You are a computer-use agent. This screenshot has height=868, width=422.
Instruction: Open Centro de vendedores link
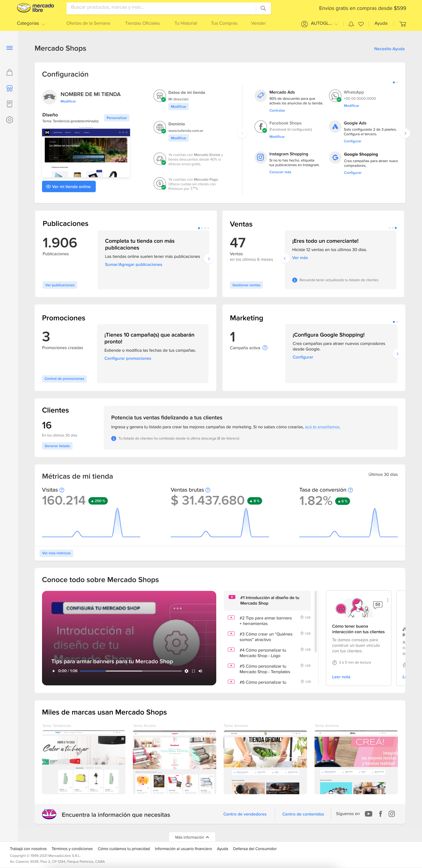tap(245, 814)
